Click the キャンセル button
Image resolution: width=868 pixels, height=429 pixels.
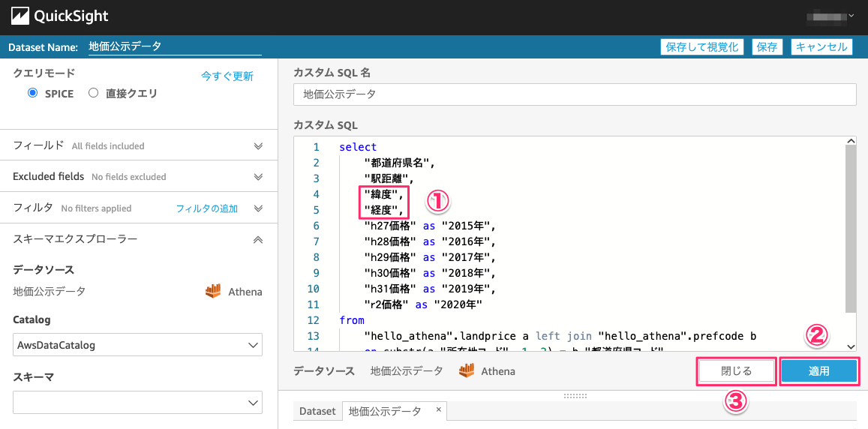point(821,47)
